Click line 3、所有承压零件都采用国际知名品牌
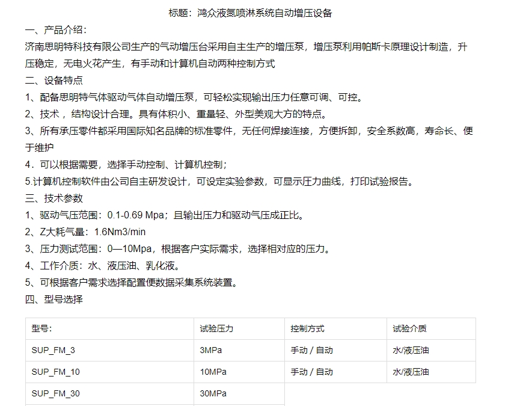 (x=249, y=131)
